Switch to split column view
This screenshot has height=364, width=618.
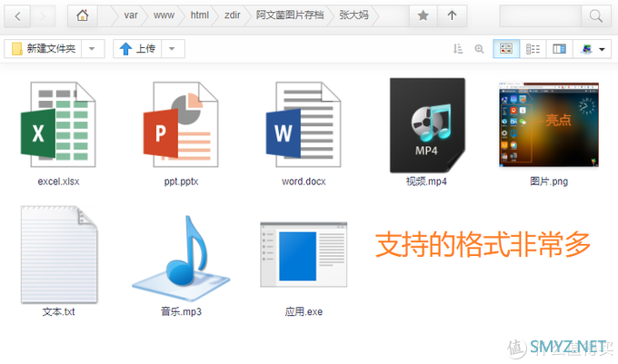tap(559, 49)
